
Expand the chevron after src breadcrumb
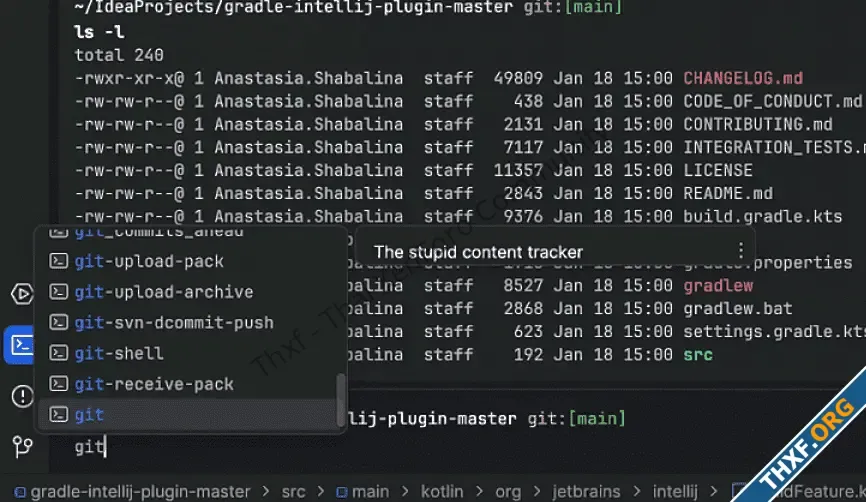tap(321, 492)
